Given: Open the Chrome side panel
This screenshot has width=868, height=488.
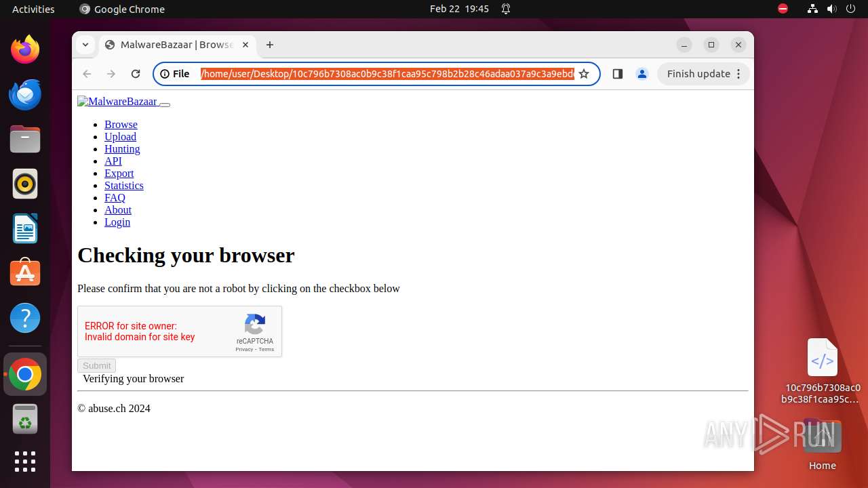Looking at the screenshot, I should (x=617, y=74).
